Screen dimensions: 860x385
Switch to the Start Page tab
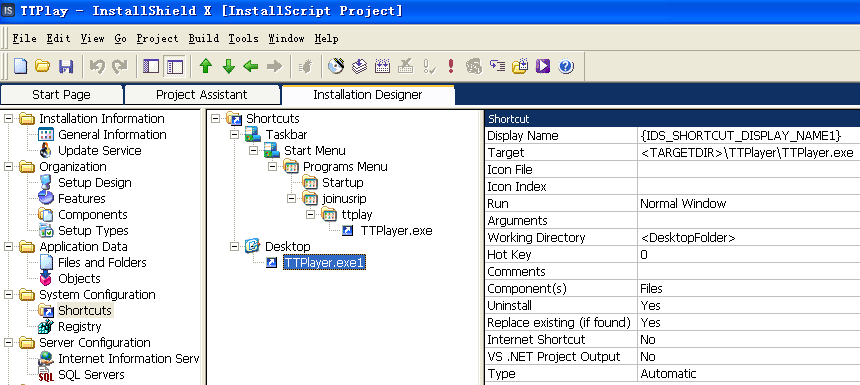[61, 94]
